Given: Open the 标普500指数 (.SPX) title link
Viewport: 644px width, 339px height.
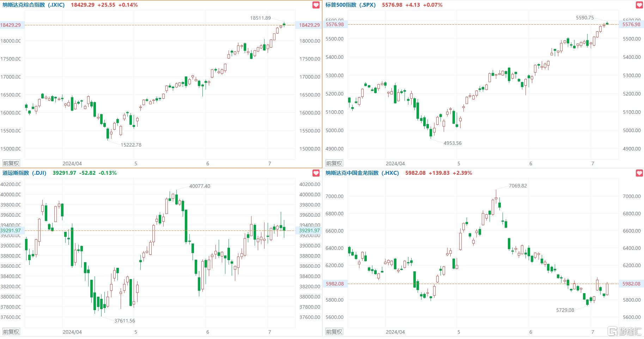Looking at the screenshot, I should [351, 5].
